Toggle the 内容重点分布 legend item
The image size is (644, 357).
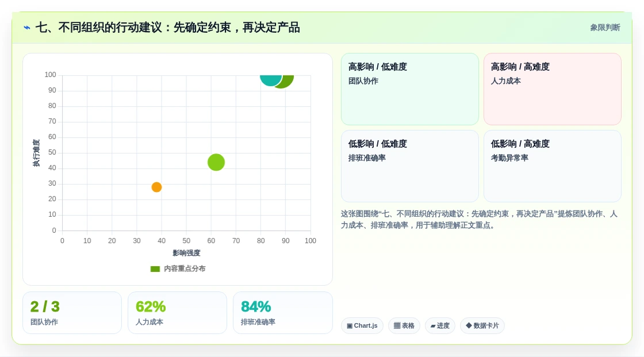pyautogui.click(x=178, y=268)
